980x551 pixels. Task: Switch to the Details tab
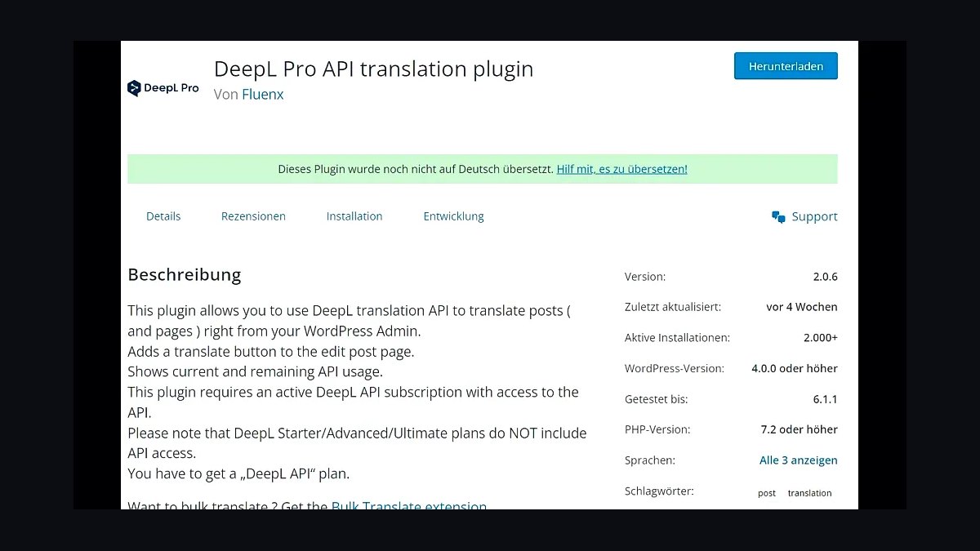[163, 216]
